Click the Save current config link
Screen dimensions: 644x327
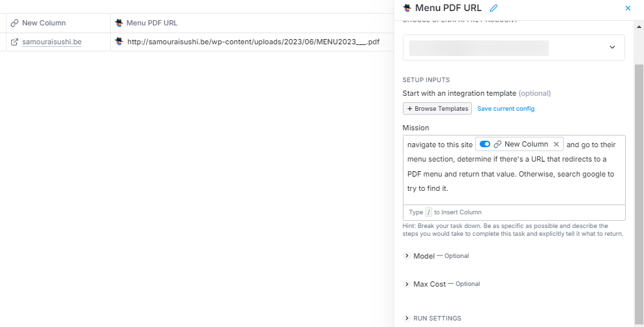click(x=506, y=109)
